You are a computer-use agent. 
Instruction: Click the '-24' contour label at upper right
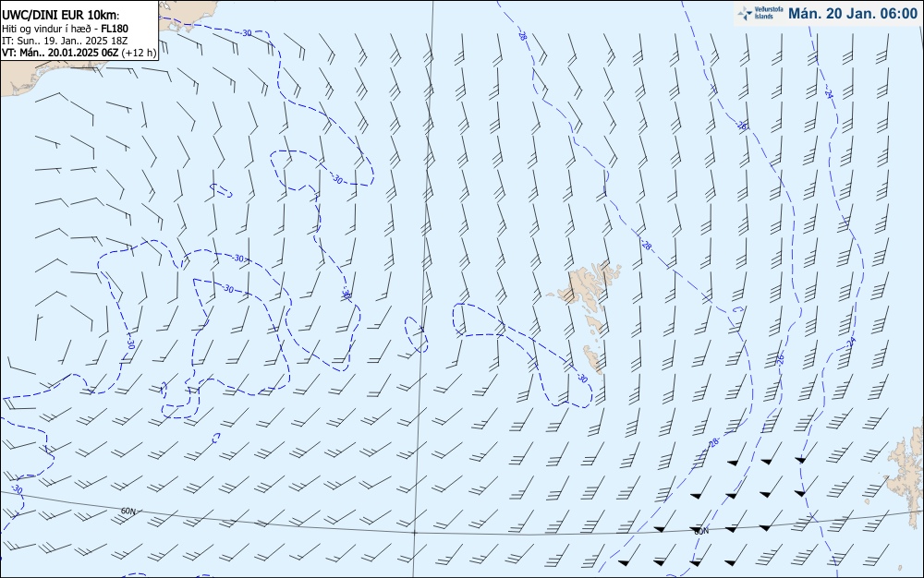point(829,93)
